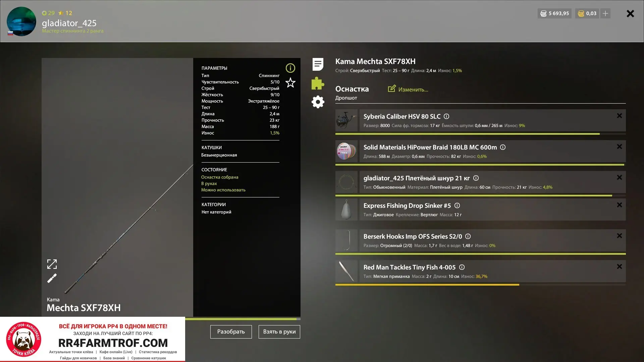
Task: Show info for Red Man Tackles Tiny Fish
Action: (462, 267)
